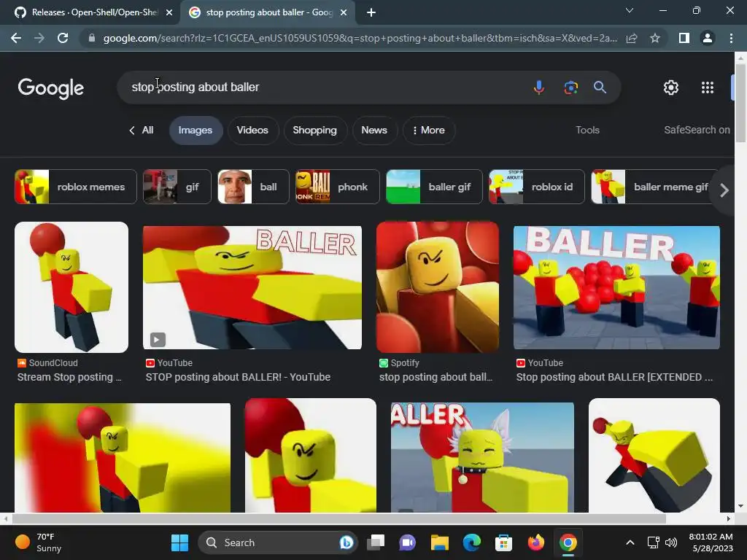This screenshot has width=747, height=560.
Task: Toggle Chrome side panel
Action: (x=684, y=38)
